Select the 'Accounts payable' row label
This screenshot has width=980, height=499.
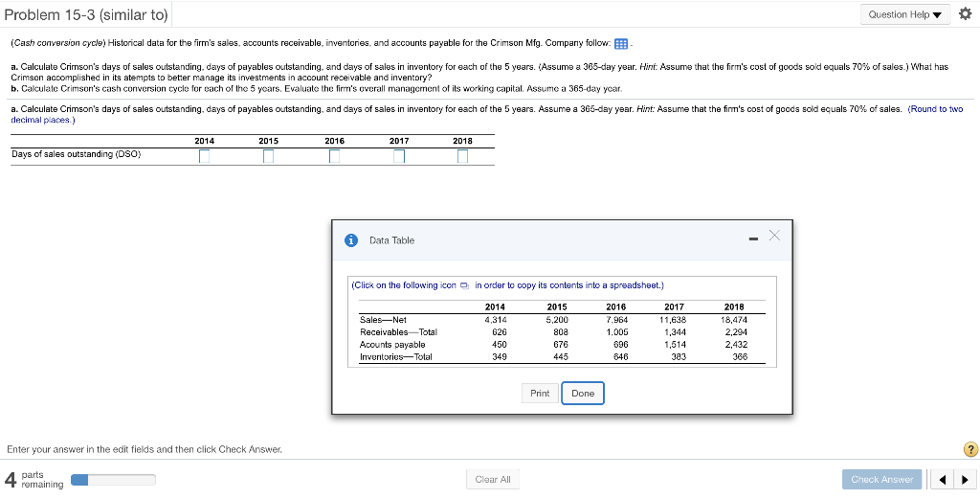(392, 344)
